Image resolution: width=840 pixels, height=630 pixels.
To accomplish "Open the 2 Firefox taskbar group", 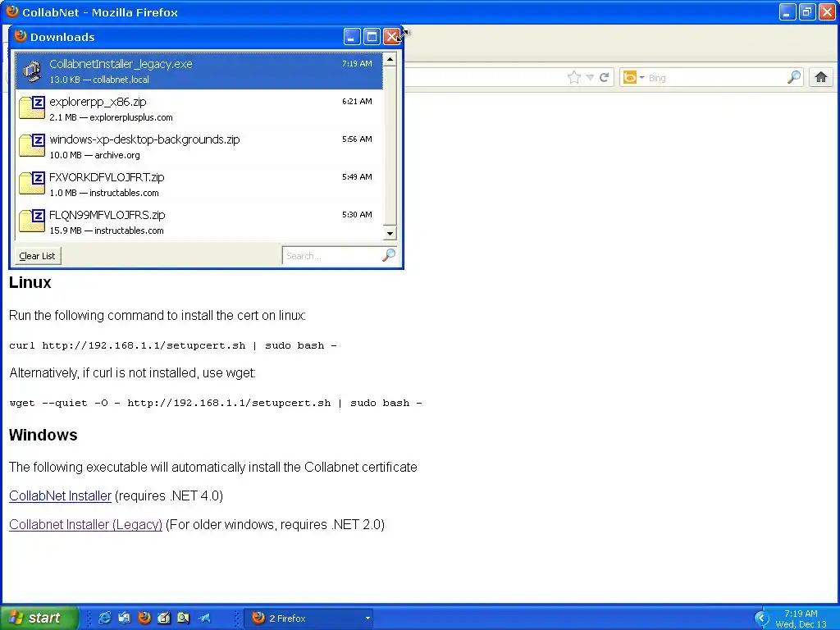I will coord(309,619).
